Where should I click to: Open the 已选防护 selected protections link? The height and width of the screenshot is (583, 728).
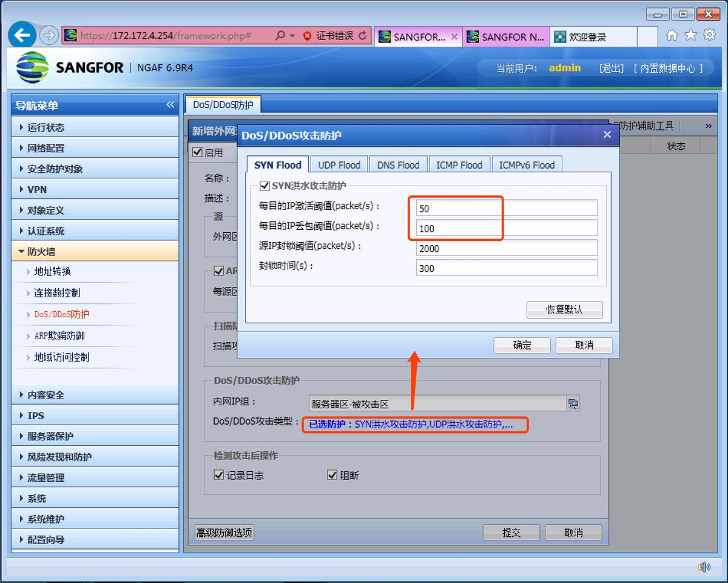pyautogui.click(x=414, y=425)
